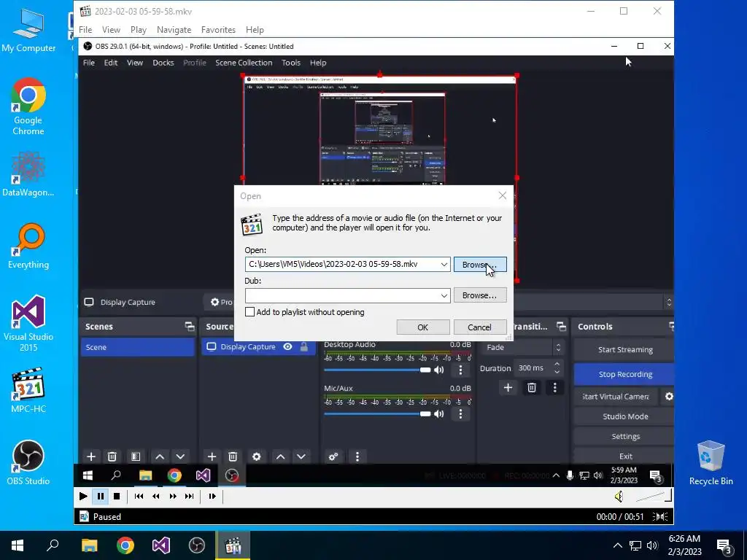Add a transition with plus icon
Image resolution: width=747 pixels, height=560 pixels.
[x=508, y=388]
